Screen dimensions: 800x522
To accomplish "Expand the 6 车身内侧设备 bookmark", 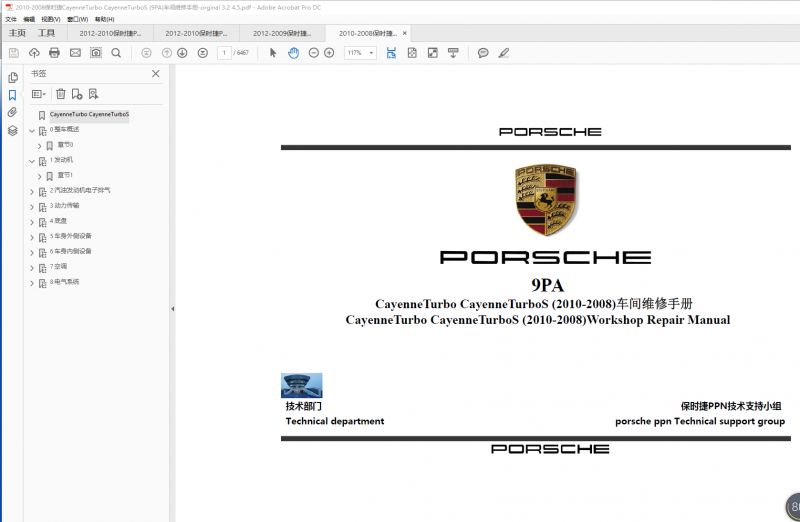I will point(32,253).
